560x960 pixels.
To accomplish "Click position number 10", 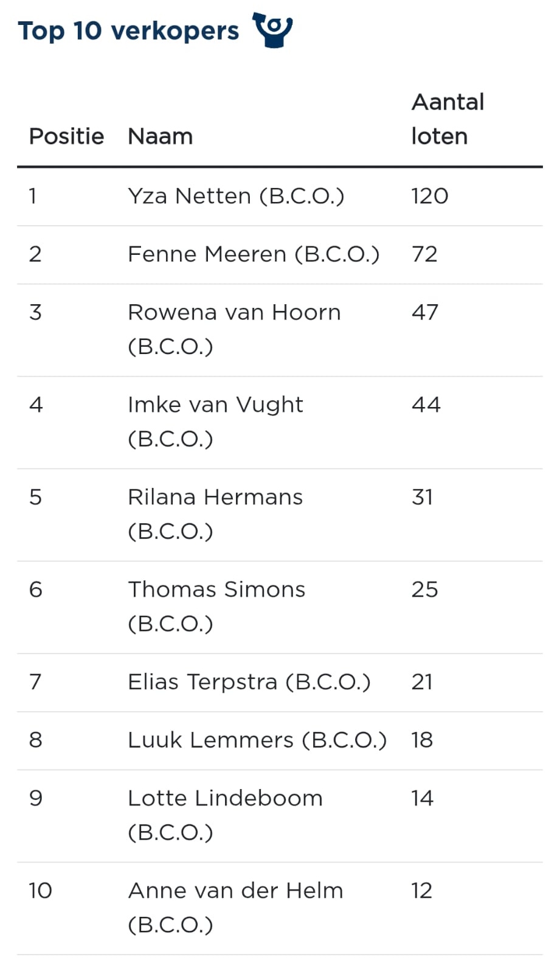I will tap(40, 891).
